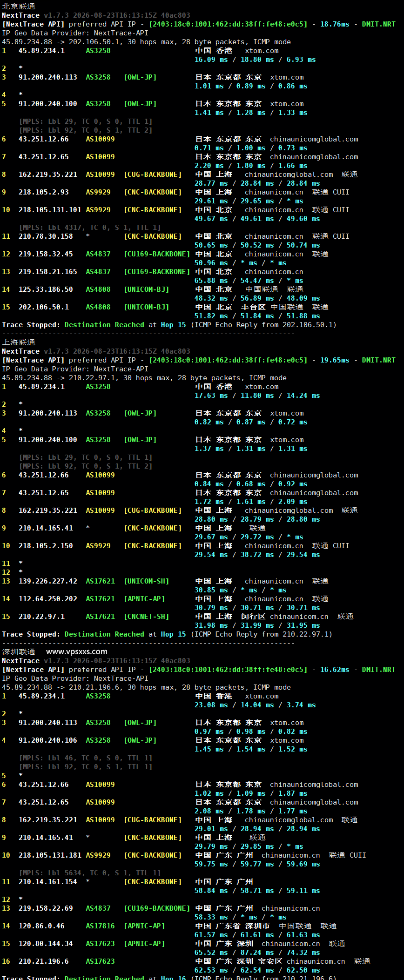Click hop IP address 112.64.250.202
The height and width of the screenshot is (980, 404).
click(x=48, y=599)
